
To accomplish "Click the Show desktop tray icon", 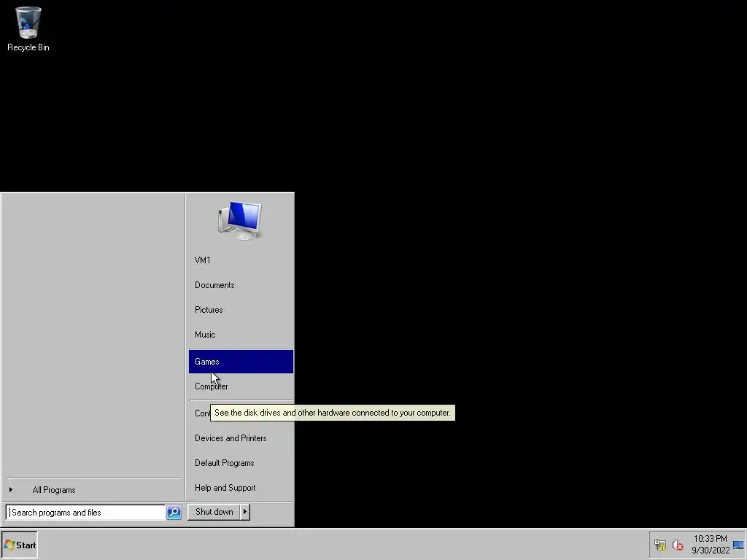I will coord(738,544).
